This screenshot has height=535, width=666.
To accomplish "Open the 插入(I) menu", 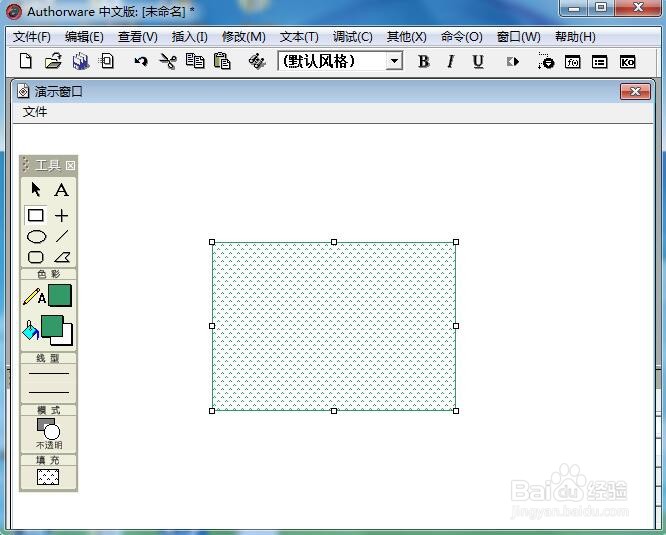I will 189,37.
